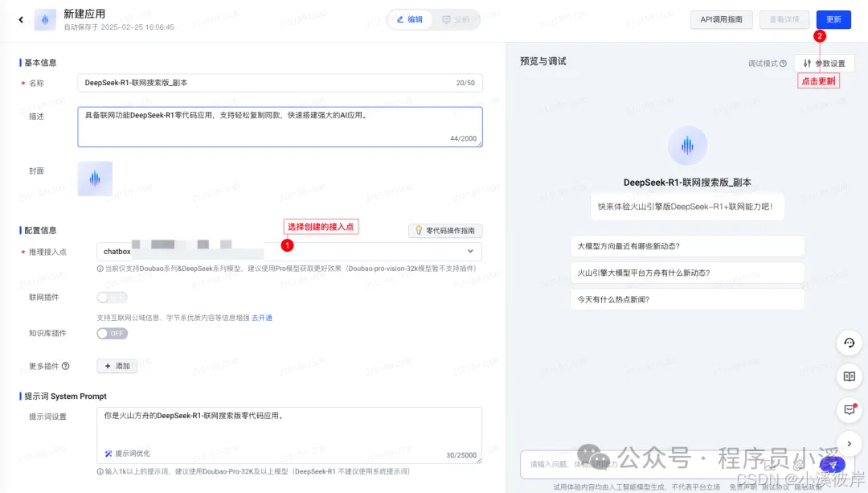Go back with the left arrow icon
868x493 pixels.
point(21,20)
